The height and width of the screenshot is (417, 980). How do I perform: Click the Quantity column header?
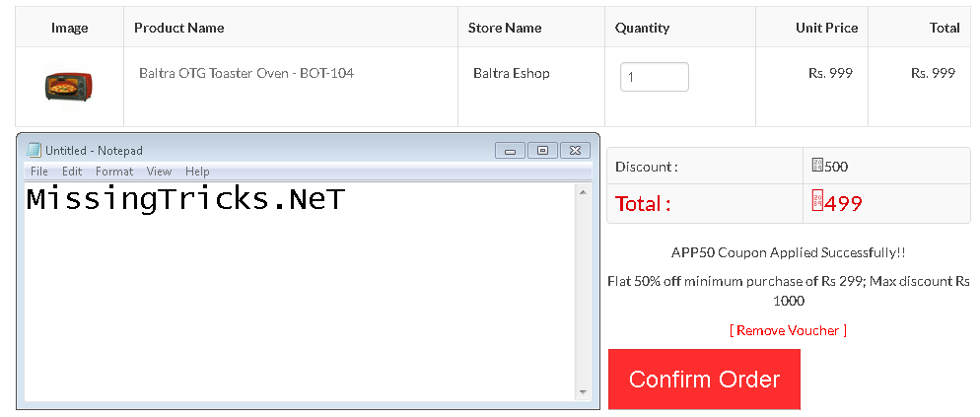642,28
